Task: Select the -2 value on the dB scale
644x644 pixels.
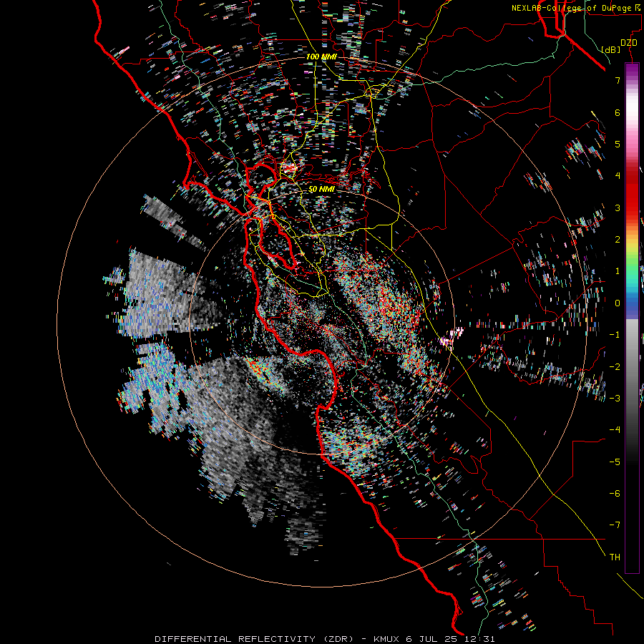Action: [615, 366]
